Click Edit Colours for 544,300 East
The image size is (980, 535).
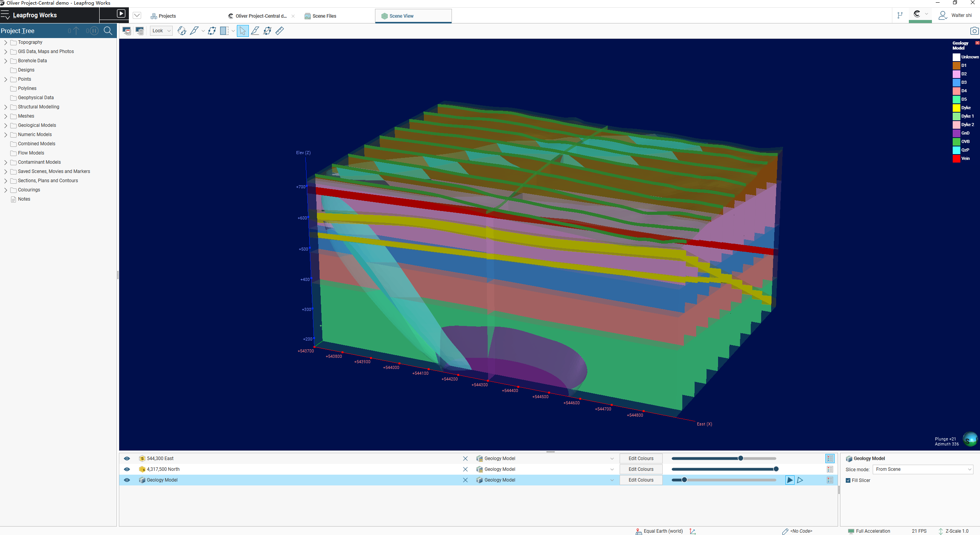pyautogui.click(x=641, y=459)
